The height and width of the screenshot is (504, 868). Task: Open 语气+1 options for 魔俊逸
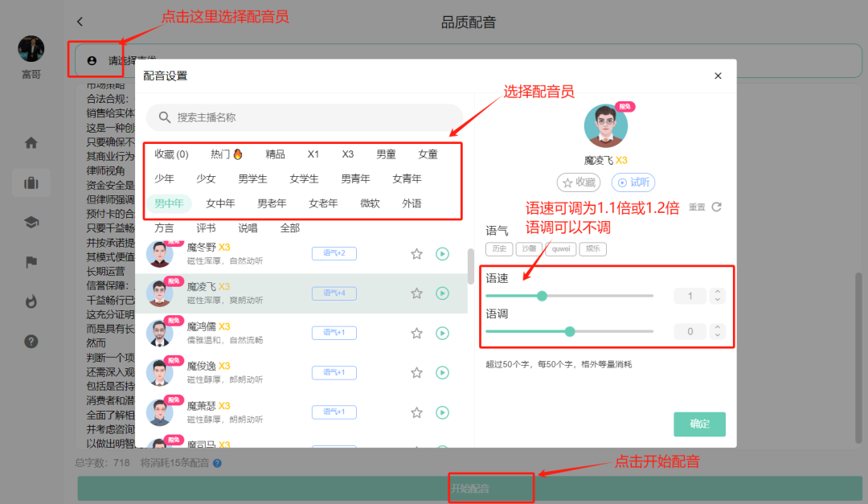pyautogui.click(x=334, y=373)
